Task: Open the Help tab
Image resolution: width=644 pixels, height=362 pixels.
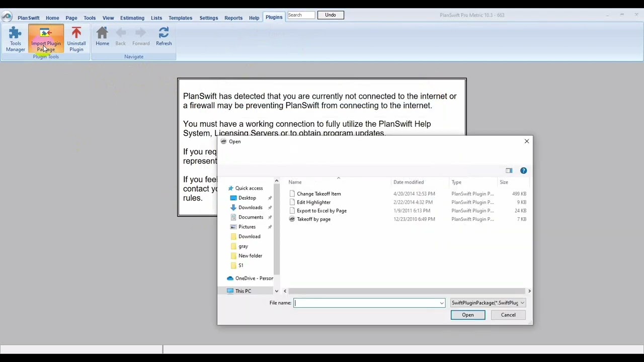Action: coord(254,18)
